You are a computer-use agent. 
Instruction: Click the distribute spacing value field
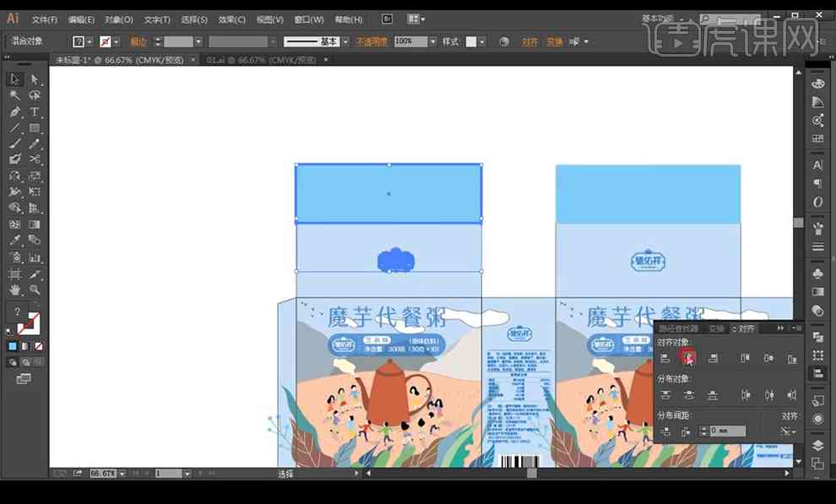[728, 431]
